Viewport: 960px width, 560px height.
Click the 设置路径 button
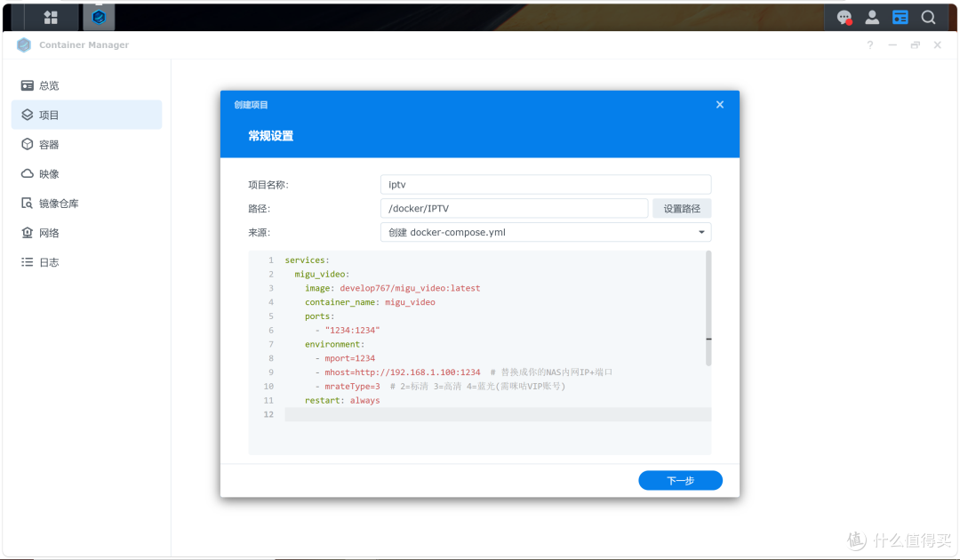pyautogui.click(x=682, y=208)
